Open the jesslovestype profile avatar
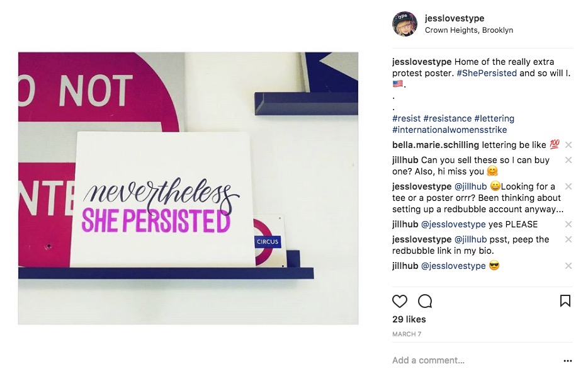The height and width of the screenshot is (376, 588). [405, 24]
